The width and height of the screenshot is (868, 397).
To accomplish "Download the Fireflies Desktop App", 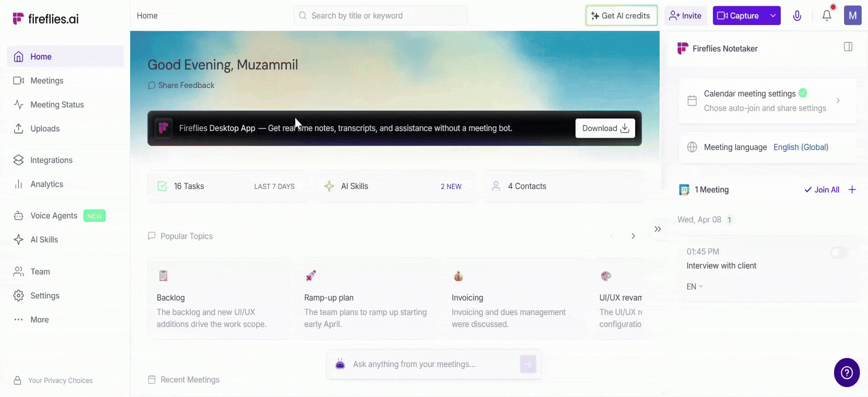I will pyautogui.click(x=605, y=128).
